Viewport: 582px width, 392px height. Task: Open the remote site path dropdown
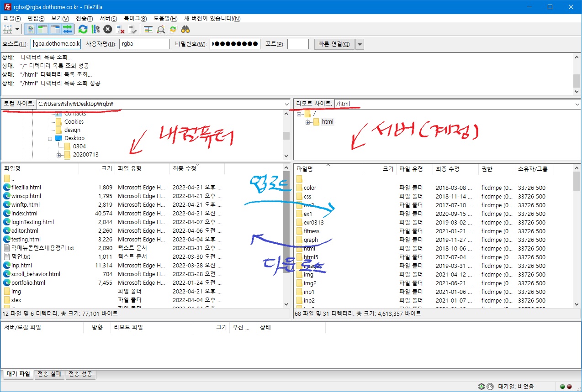coord(577,104)
